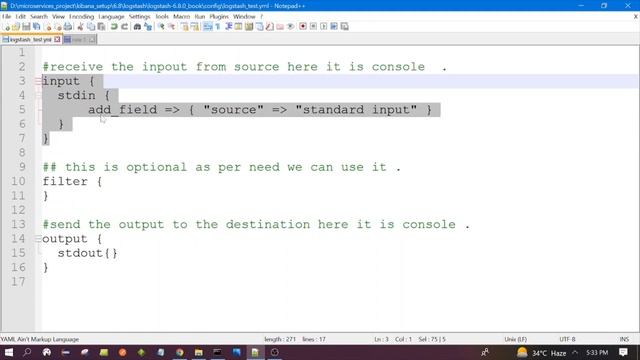Screen dimensions: 640x360
Task: Open the User Defined Language icon
Action: [x=238, y=27]
